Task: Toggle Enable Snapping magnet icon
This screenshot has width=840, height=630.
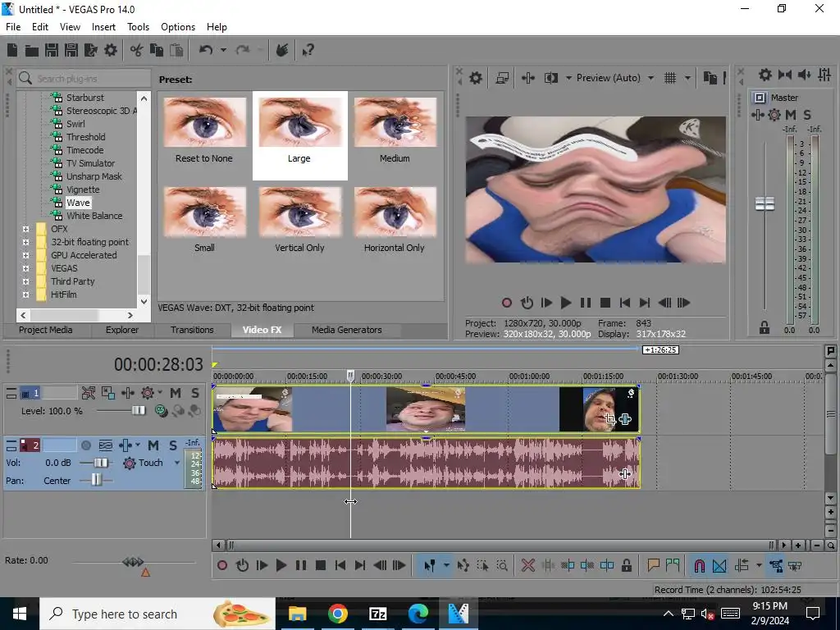Action: [x=699, y=565]
